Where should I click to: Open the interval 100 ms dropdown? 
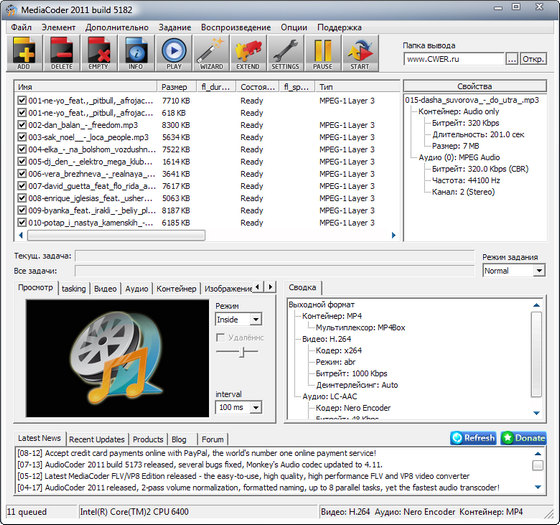238,407
